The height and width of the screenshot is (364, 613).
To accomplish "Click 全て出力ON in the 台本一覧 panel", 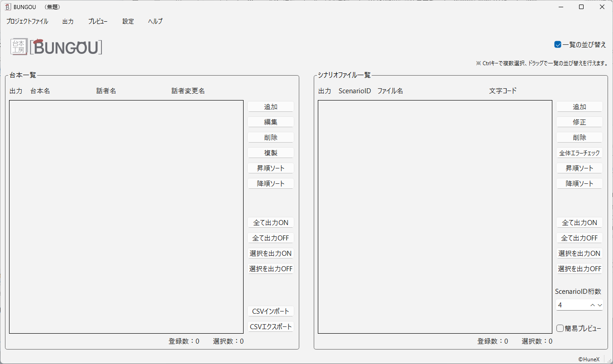I will pos(270,222).
